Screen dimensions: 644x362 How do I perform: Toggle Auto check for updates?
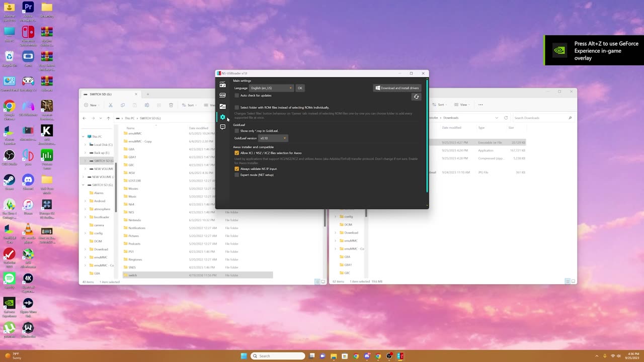click(x=237, y=96)
